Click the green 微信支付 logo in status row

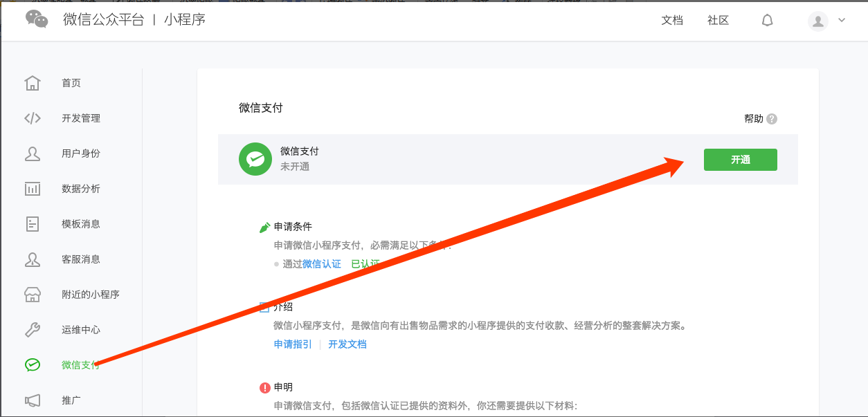click(x=255, y=159)
